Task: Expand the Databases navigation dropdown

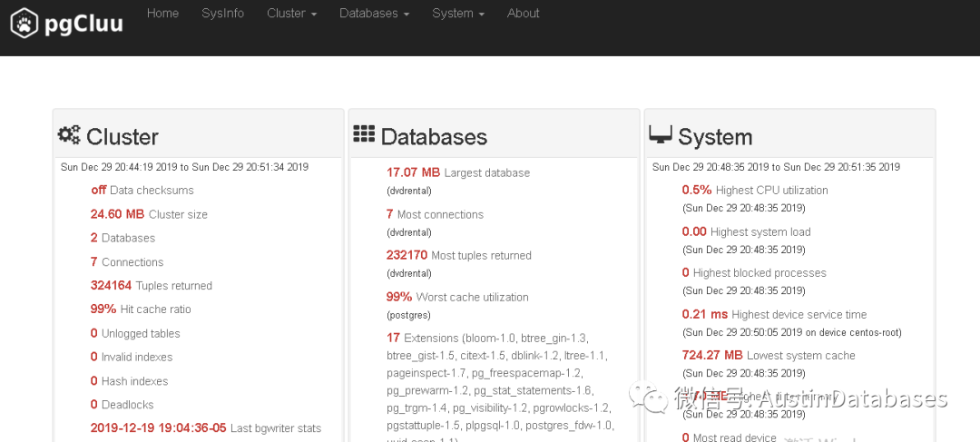Action: [374, 14]
